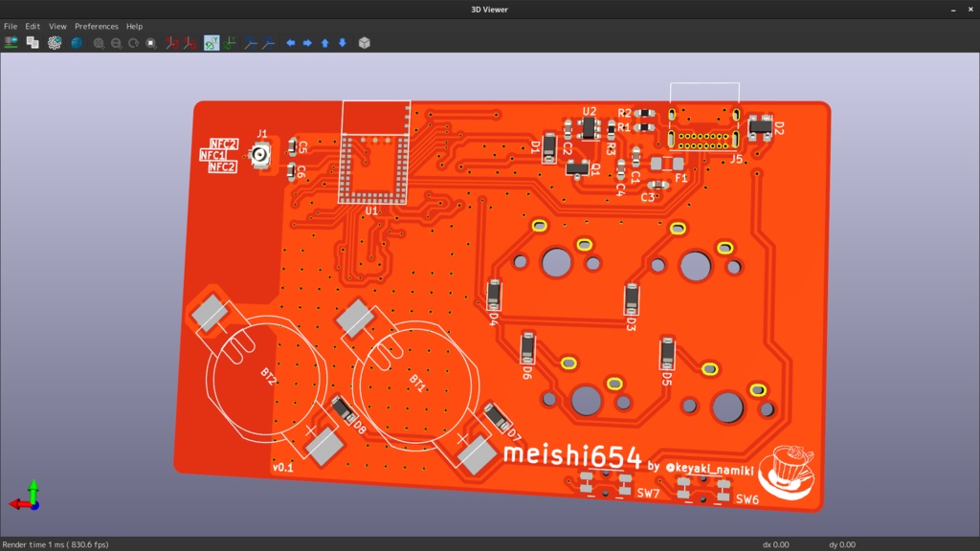The width and height of the screenshot is (980, 551).
Task: Enable raytracing rendering mode
Action: (x=75, y=41)
